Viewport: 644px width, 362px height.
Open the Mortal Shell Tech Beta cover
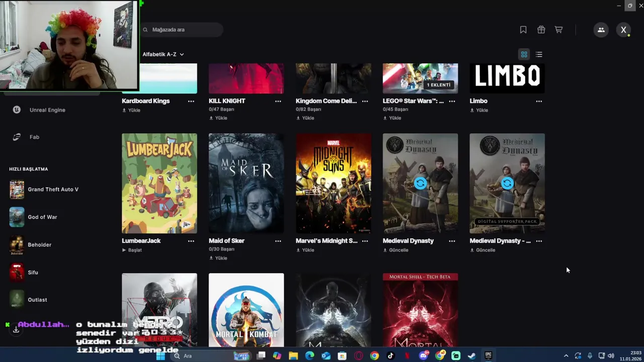coord(420,310)
